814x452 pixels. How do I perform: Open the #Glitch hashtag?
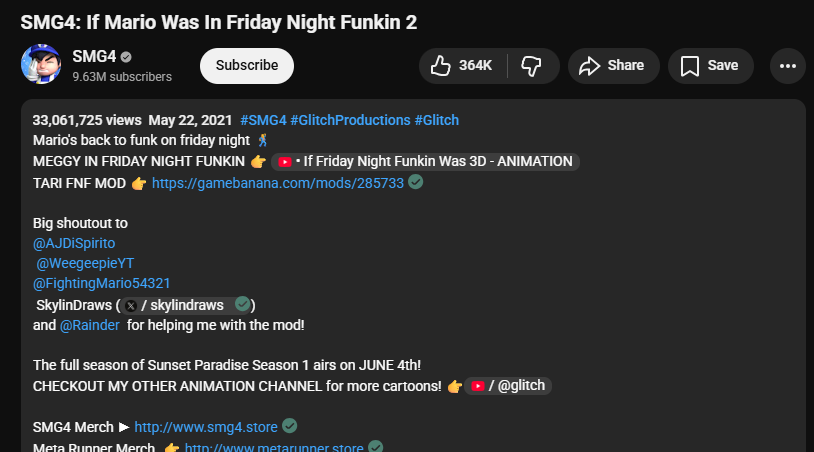pos(436,120)
